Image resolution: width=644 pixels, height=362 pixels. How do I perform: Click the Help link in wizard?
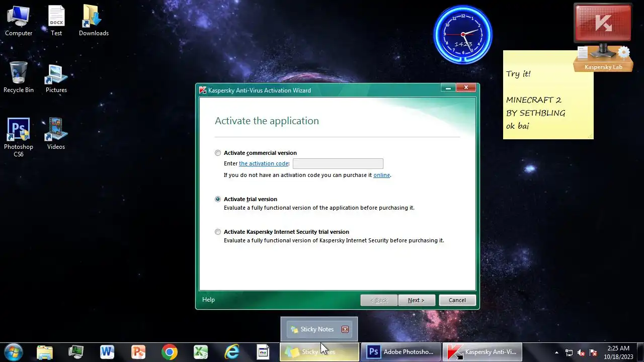[x=208, y=300]
